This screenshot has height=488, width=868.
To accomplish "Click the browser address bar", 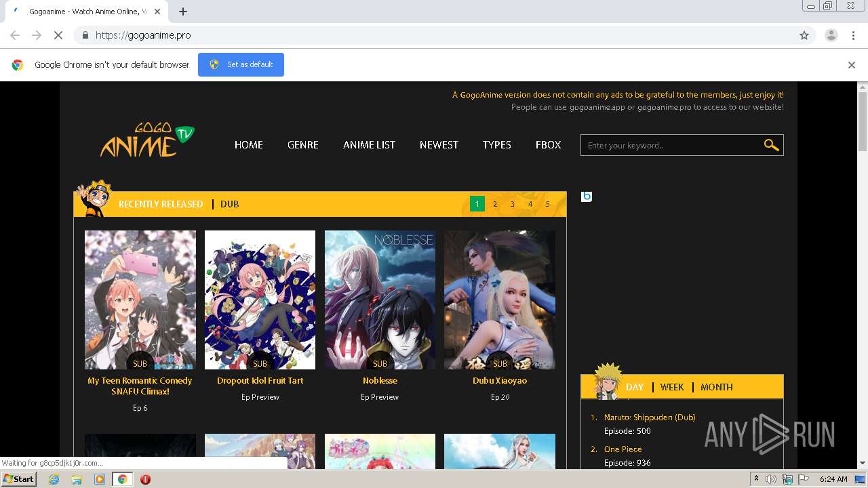I will 434,35.
